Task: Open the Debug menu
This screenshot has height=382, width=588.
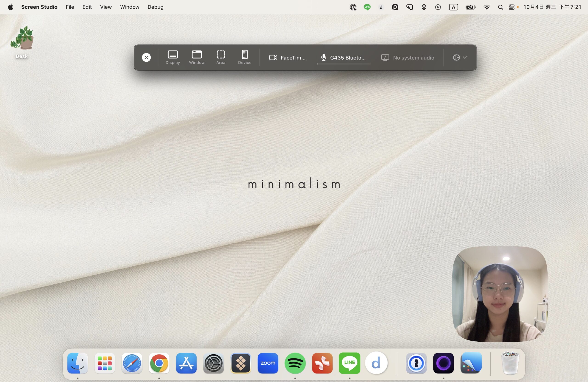Action: point(155,7)
